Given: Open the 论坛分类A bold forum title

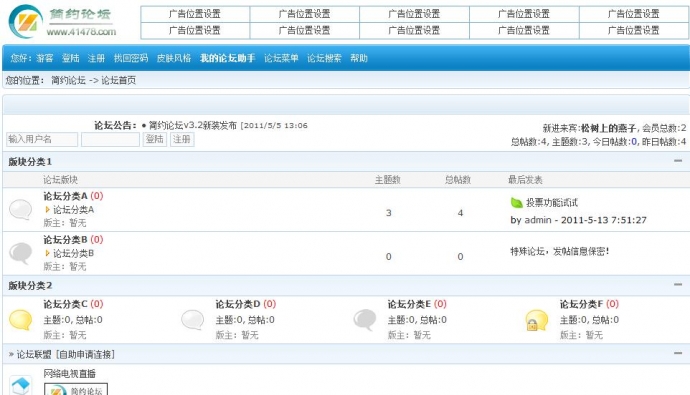Looking at the screenshot, I should 65,196.
